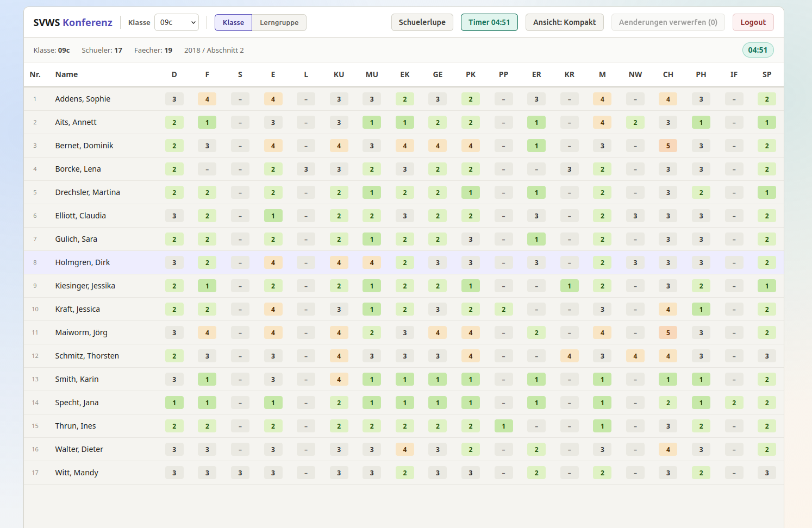Click Mandy Witt's S grade 3
Screen dimensions: 812x528
240,473
